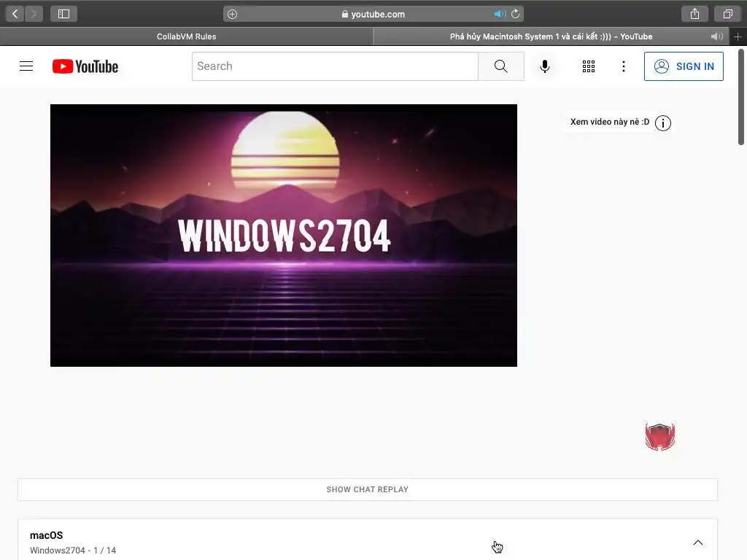The width and height of the screenshot is (747, 560).
Task: Switch to the CollabVM Rules tab
Action: (186, 36)
